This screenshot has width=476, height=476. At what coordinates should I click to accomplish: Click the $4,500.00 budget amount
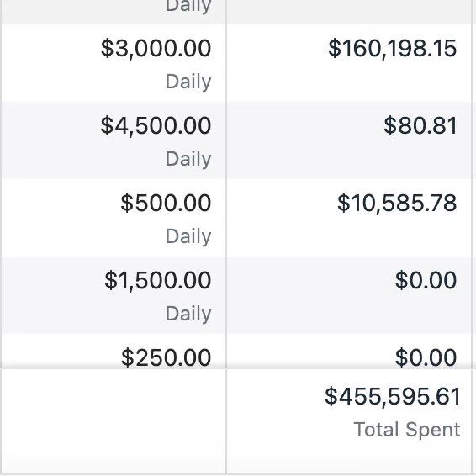(156, 125)
